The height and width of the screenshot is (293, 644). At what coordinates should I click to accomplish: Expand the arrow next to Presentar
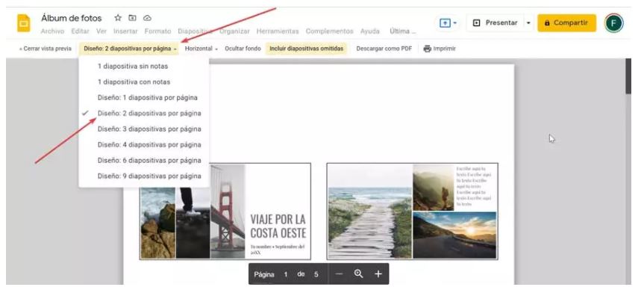tap(528, 23)
